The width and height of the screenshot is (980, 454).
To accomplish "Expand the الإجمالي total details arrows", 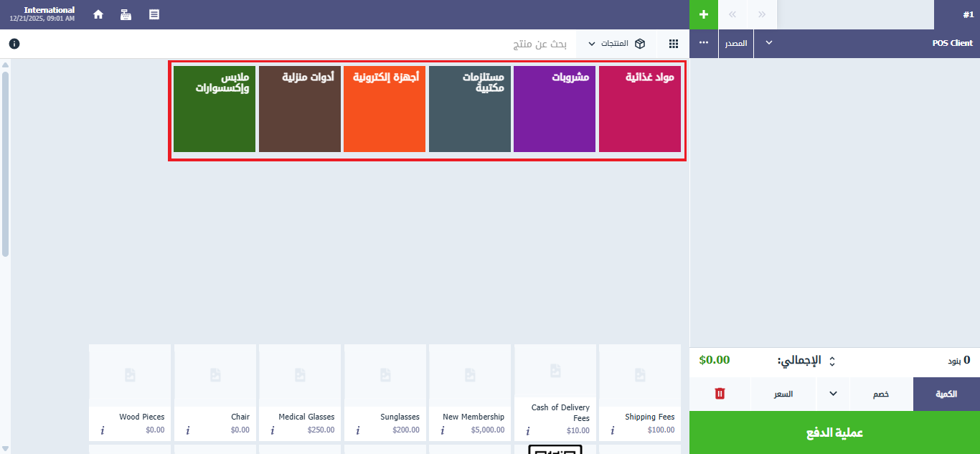I will (831, 360).
